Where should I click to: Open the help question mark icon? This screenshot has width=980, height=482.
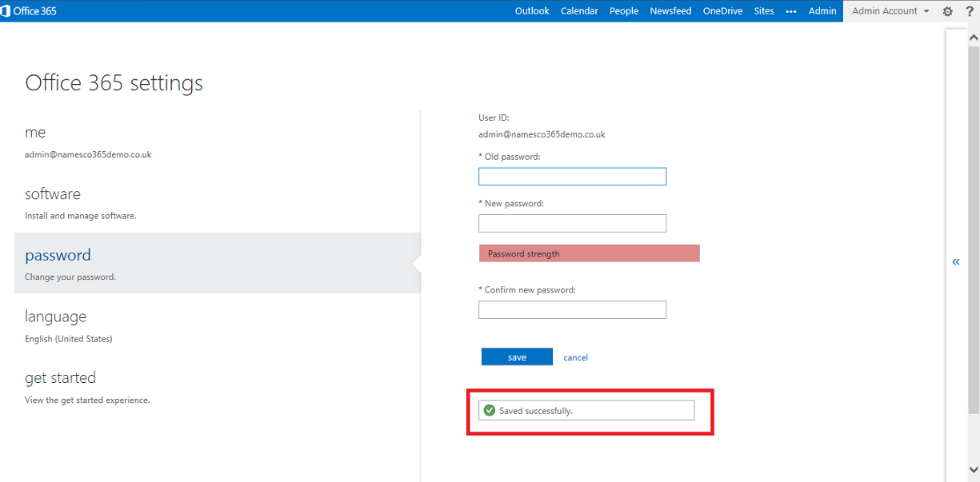pos(970,11)
